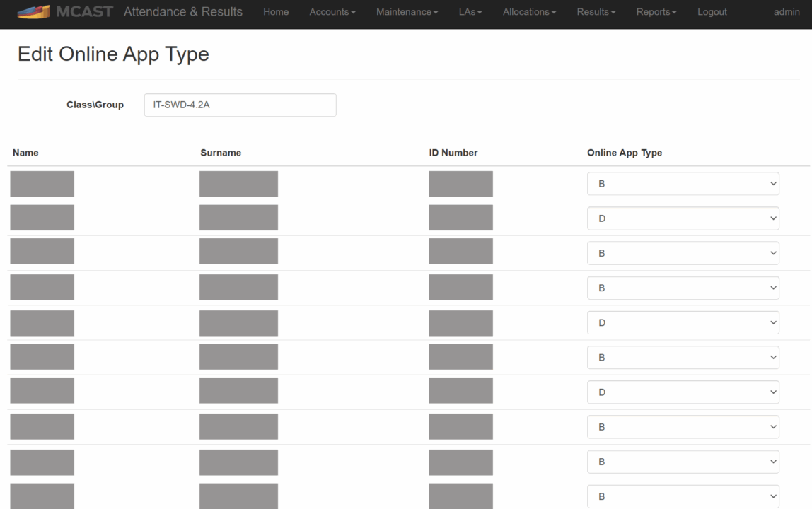Click the ID Number column header
This screenshot has width=812, height=509.
[453, 153]
